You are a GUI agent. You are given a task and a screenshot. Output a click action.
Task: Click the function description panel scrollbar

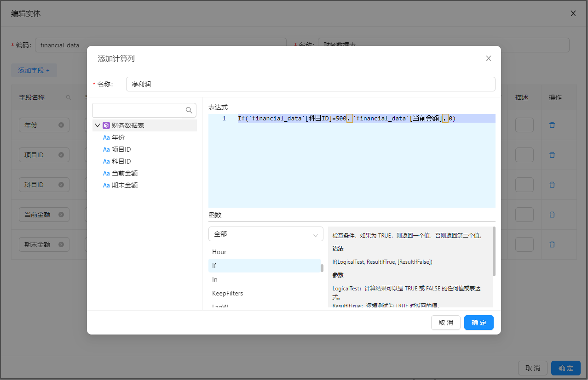[x=494, y=252]
